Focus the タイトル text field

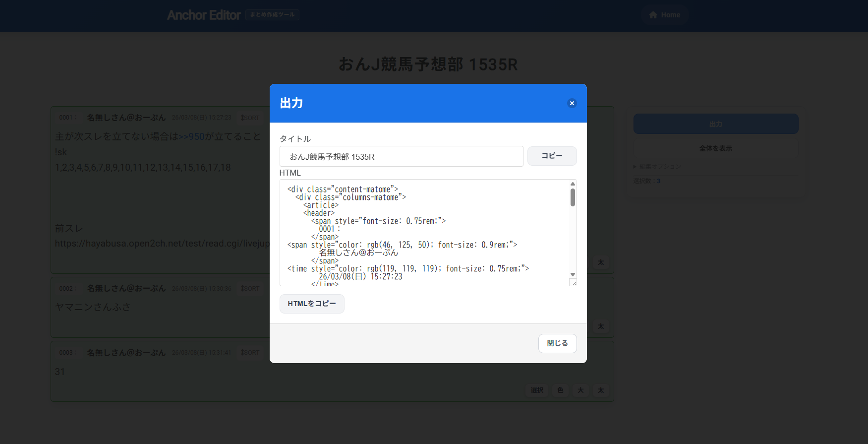tap(401, 157)
